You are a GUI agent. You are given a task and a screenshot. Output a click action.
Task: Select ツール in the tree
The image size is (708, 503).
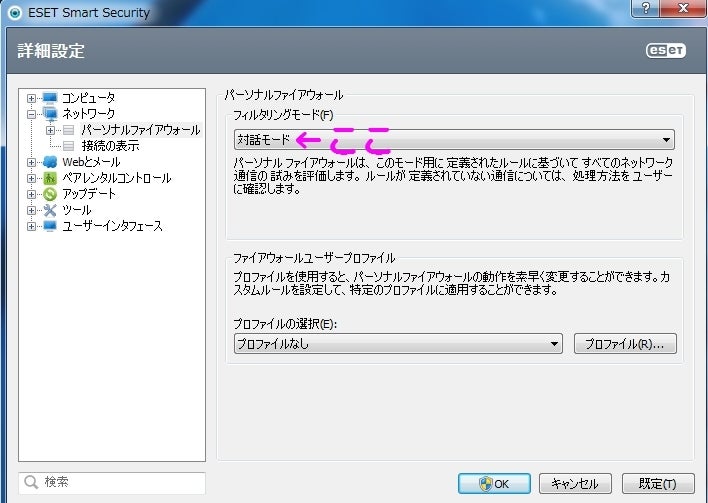coord(77,210)
